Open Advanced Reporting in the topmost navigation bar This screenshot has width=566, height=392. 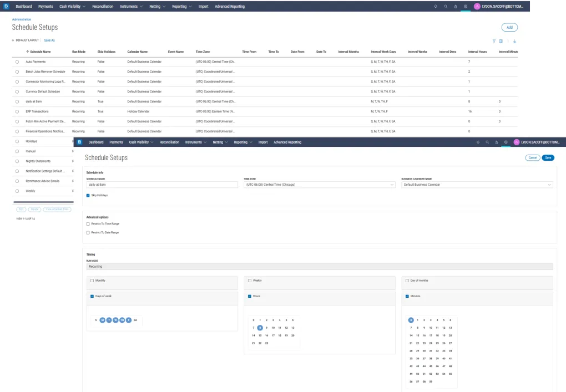pyautogui.click(x=229, y=7)
